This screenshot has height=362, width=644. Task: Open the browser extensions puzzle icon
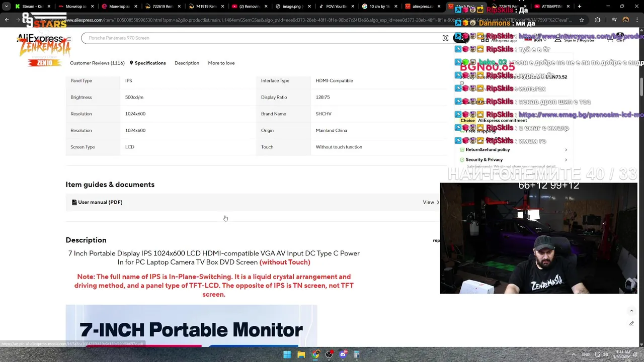[x=598, y=20]
